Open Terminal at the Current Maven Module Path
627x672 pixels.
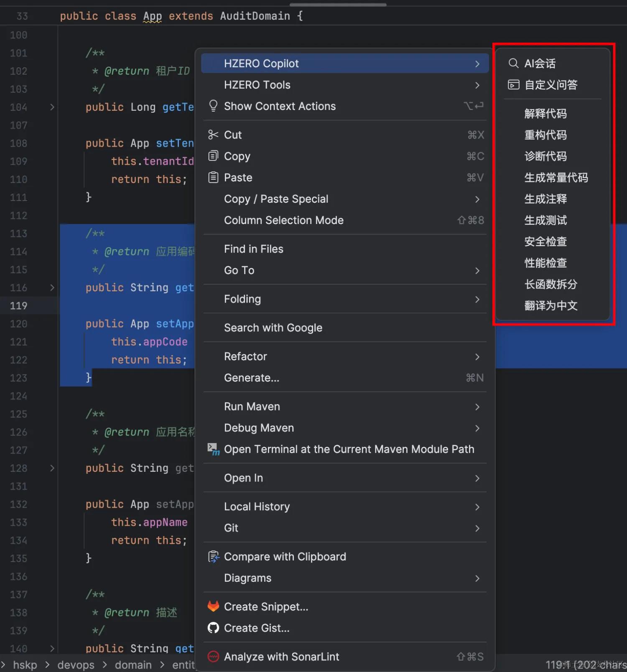coord(345,449)
